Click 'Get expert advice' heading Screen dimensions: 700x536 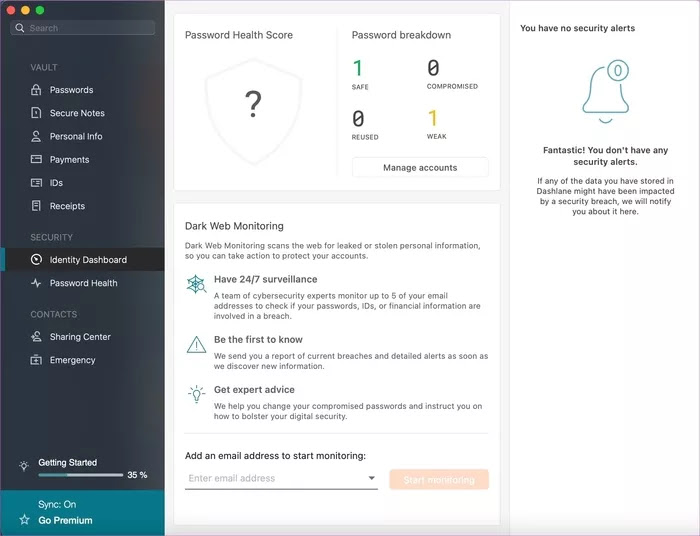(x=254, y=389)
